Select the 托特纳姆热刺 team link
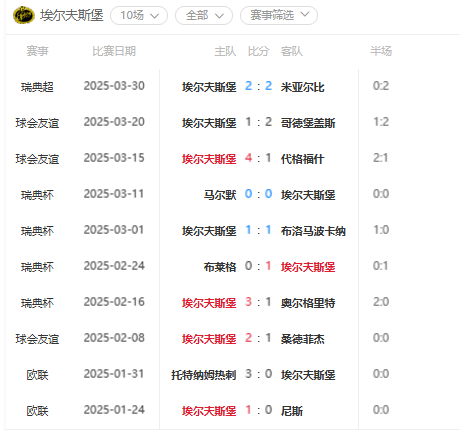Viewport: 460px width, 431px height. (x=204, y=375)
